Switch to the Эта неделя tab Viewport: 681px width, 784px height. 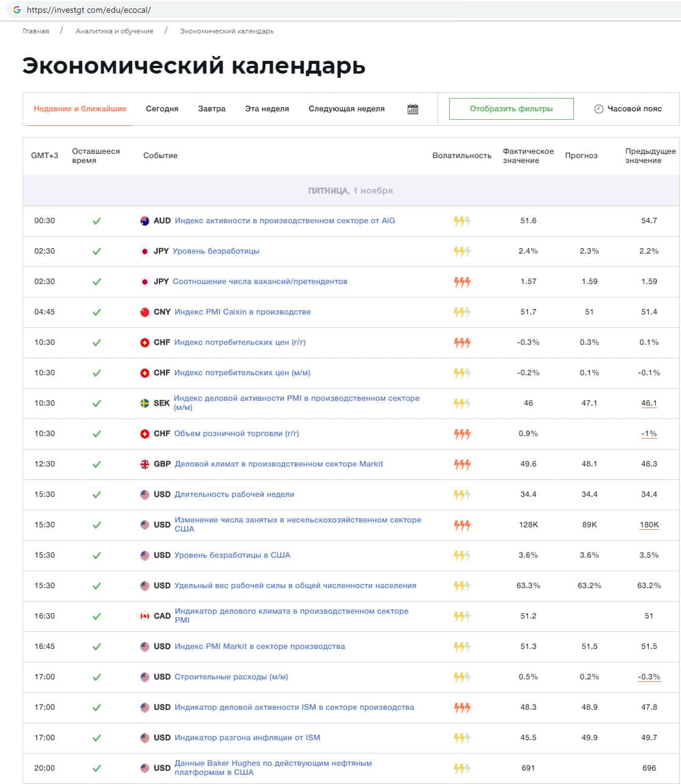point(267,109)
